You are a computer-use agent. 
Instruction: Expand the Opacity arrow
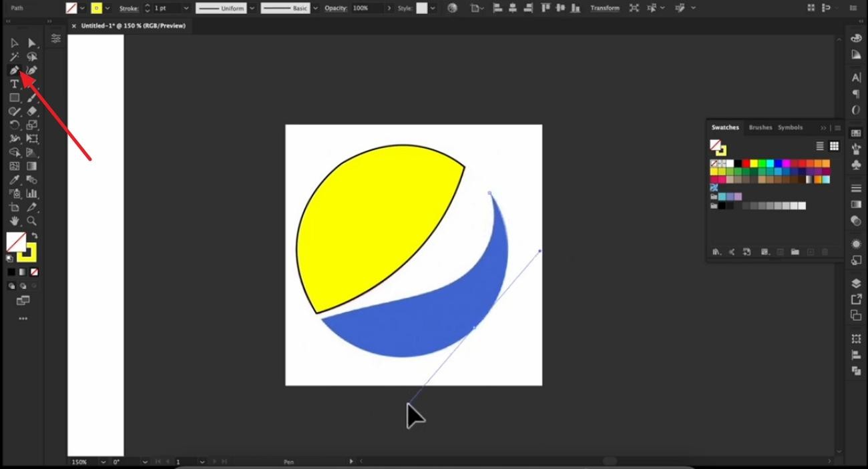tap(389, 8)
